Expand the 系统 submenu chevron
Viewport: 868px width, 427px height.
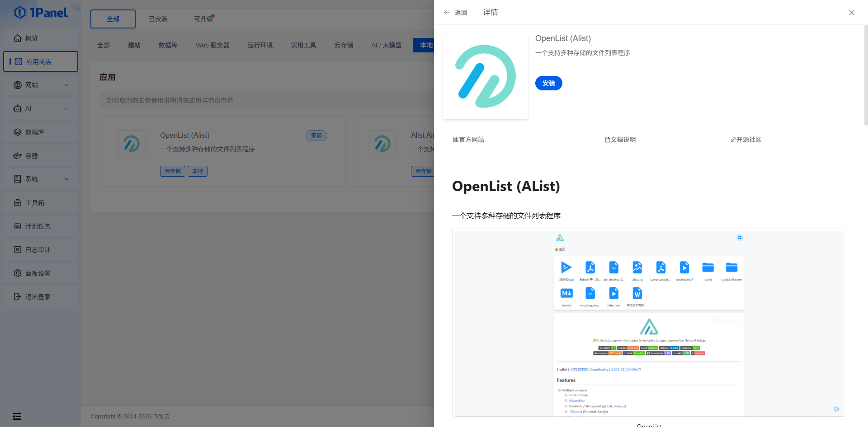tap(66, 179)
